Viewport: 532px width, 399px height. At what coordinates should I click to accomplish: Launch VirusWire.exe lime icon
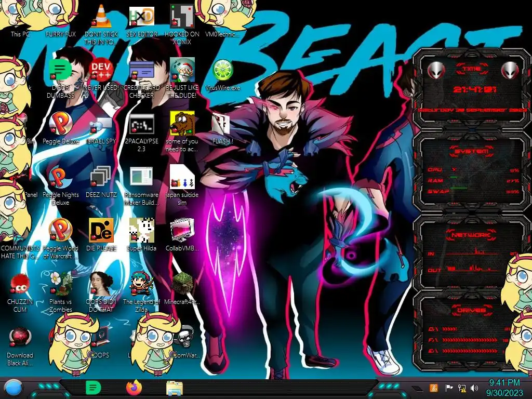222,70
